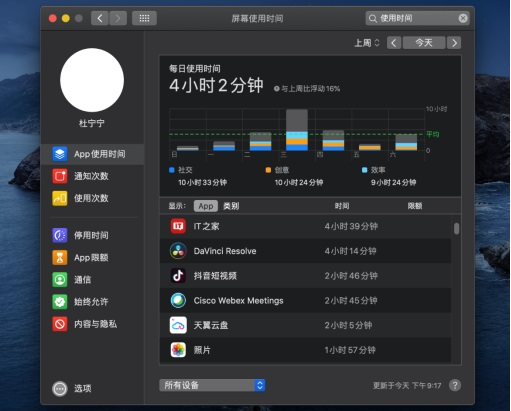Click the user avatar picture
Viewport: 511px width, 411px height.
click(x=92, y=80)
